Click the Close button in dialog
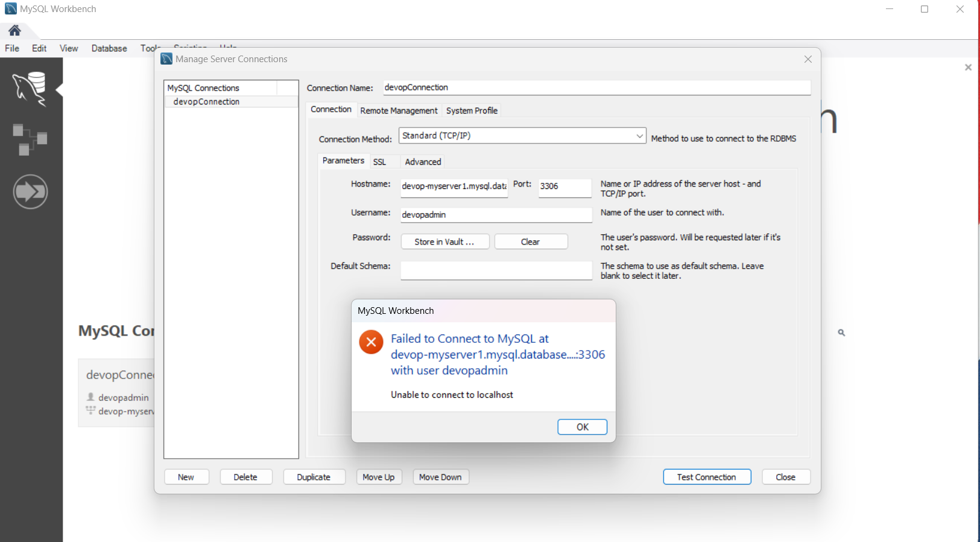980x542 pixels. (x=786, y=477)
